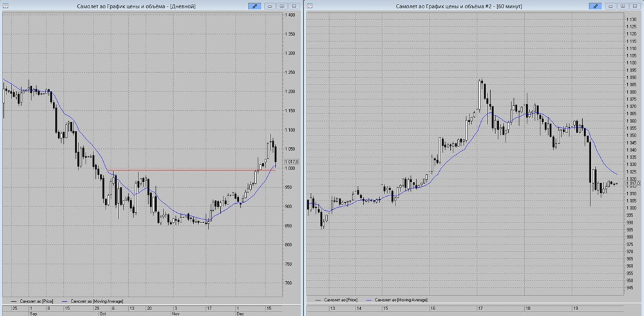The height and width of the screenshot is (316, 644).
Task: Maximize the 60 минут chart window
Action: click(x=623, y=6)
